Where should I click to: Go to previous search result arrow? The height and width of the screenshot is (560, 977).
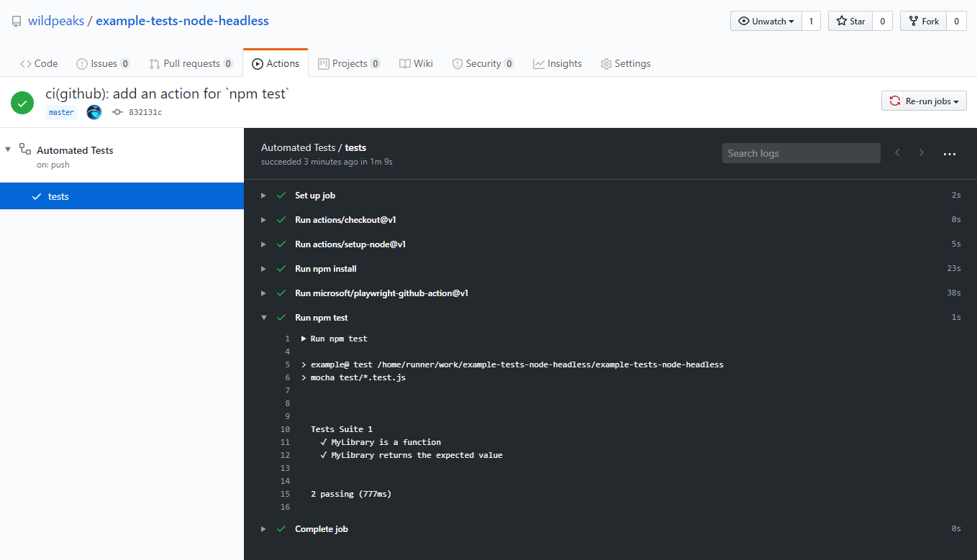(x=897, y=152)
